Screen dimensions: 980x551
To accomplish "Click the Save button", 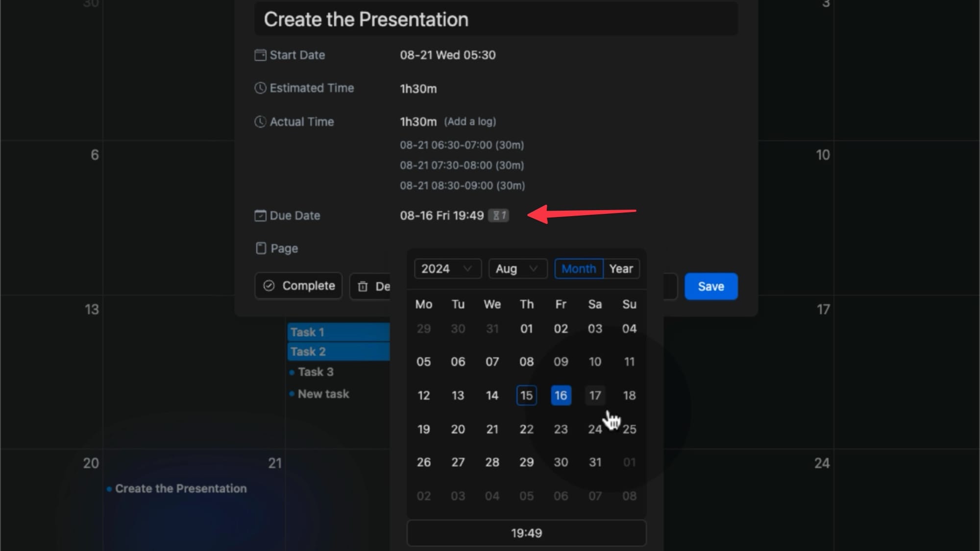I will point(710,287).
